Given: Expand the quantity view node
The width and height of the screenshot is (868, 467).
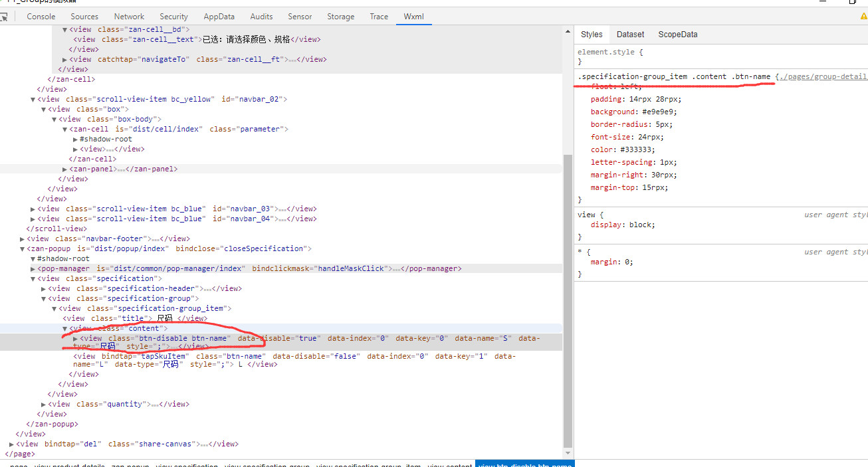Looking at the screenshot, I should [x=44, y=404].
